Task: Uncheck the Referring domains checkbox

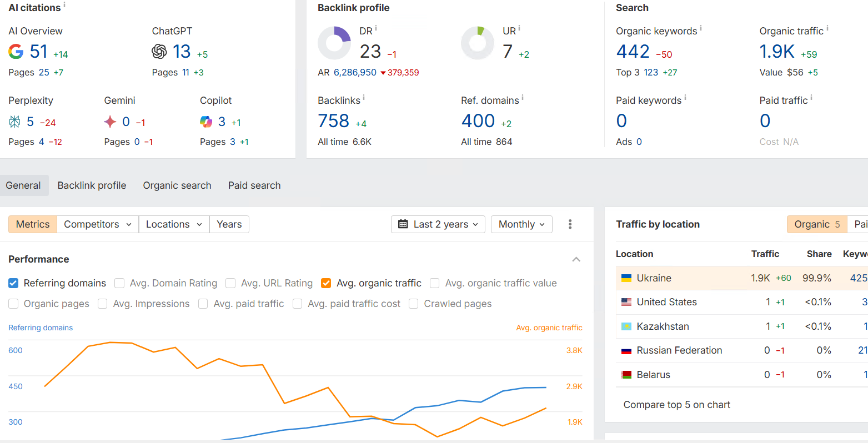Action: [14, 283]
